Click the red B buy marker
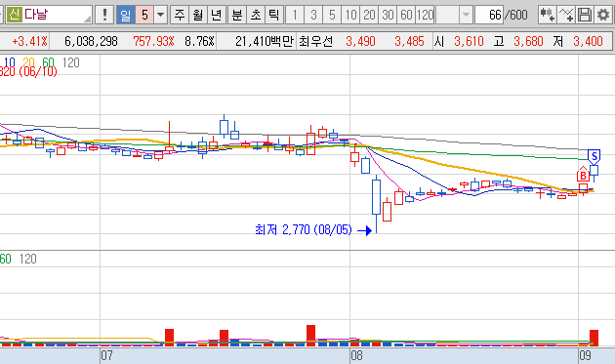Screen dimensions: 615x364 click(583, 175)
